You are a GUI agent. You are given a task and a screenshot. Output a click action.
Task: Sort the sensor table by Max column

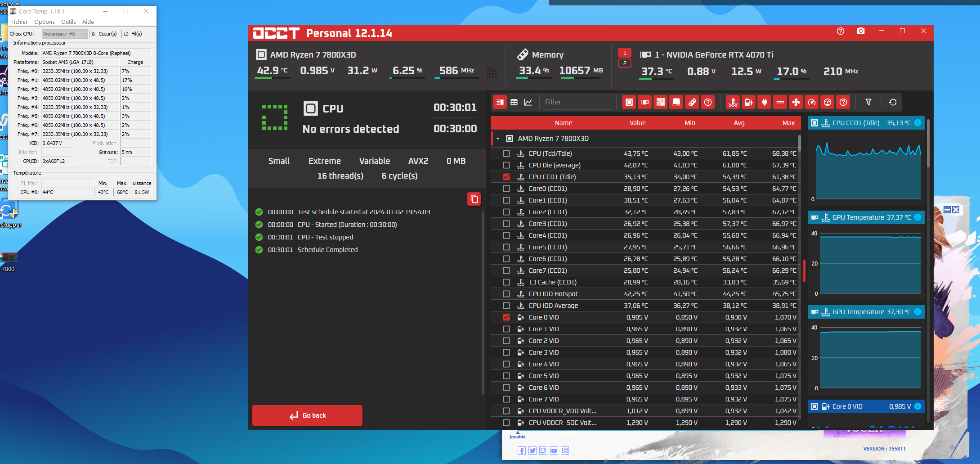tap(788, 123)
